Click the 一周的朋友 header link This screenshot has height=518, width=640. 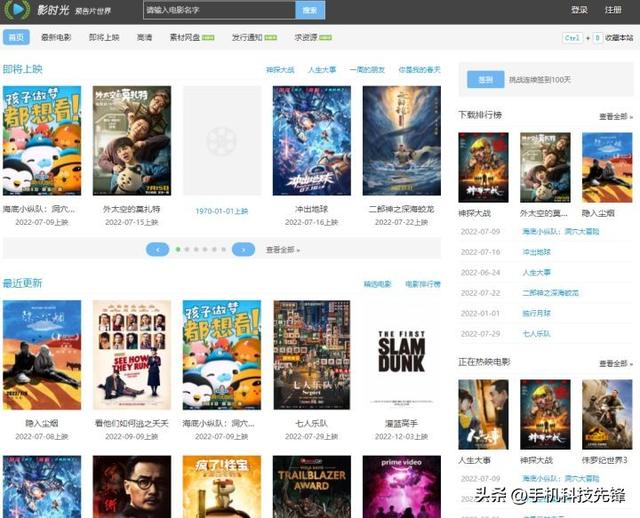(x=367, y=70)
